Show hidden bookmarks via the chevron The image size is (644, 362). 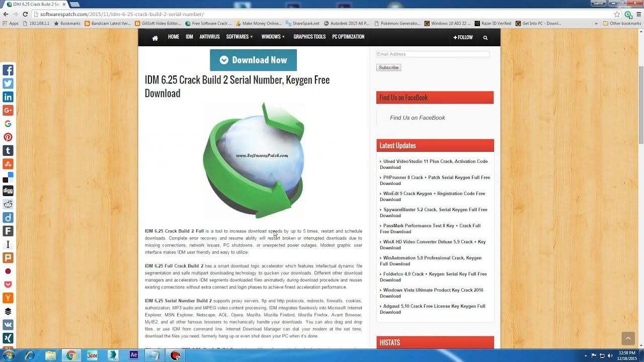coord(596,23)
